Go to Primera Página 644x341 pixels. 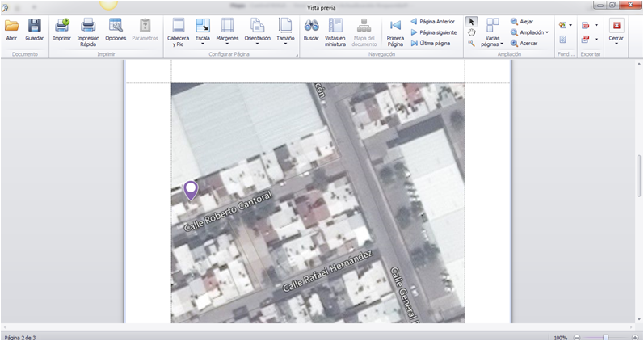click(x=395, y=32)
